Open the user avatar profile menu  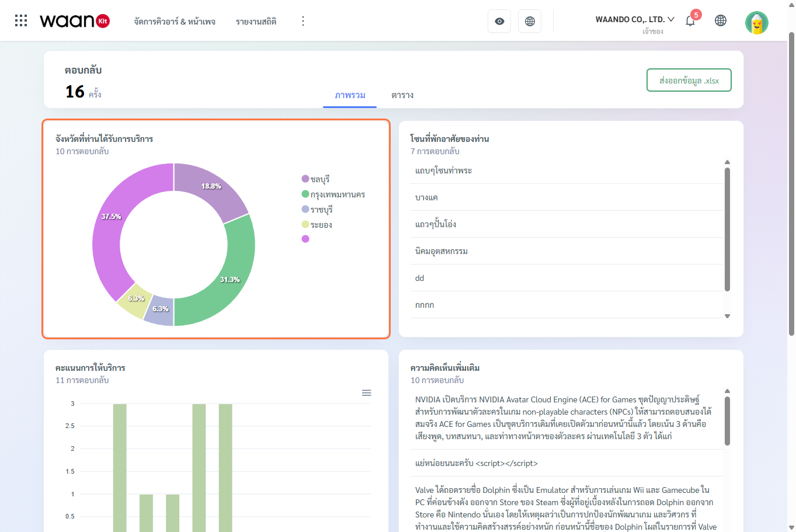757,23
